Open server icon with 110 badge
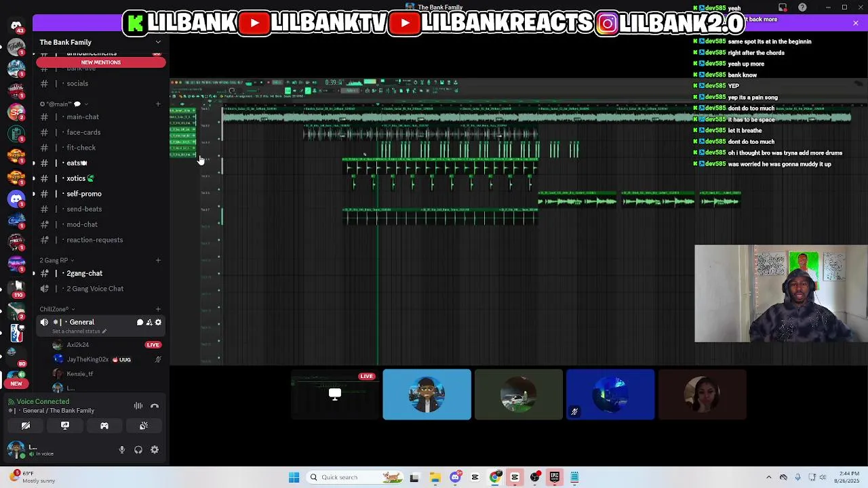This screenshot has height=488, width=868. point(16,288)
